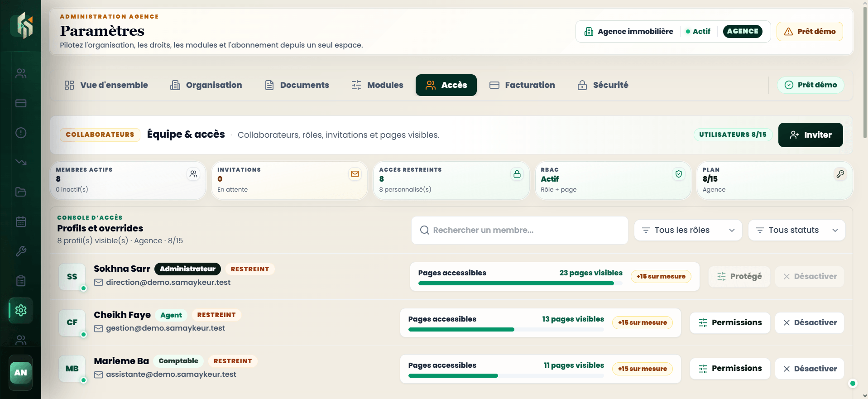
Task: Click the credit card sidebar icon
Action: pos(21,103)
